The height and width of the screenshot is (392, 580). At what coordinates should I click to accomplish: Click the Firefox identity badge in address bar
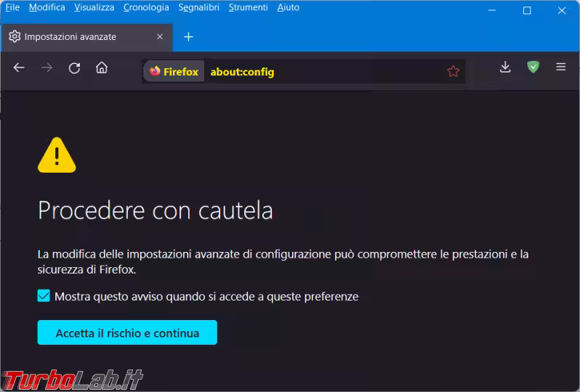pos(174,71)
